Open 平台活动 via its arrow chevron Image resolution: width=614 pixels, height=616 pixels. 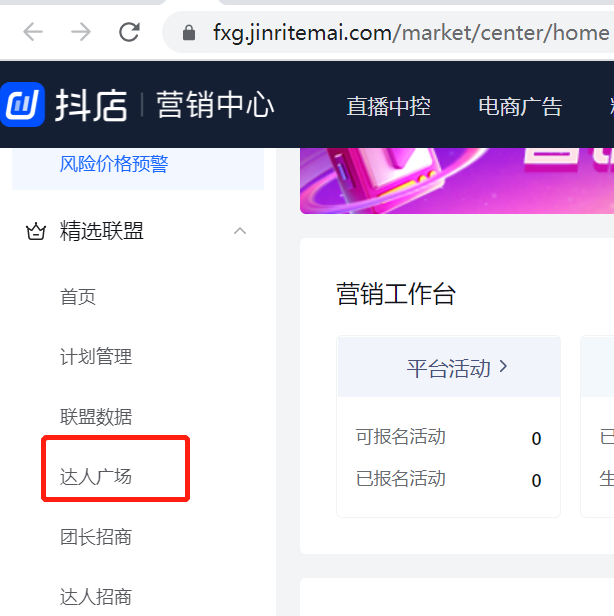pyautogui.click(x=504, y=367)
